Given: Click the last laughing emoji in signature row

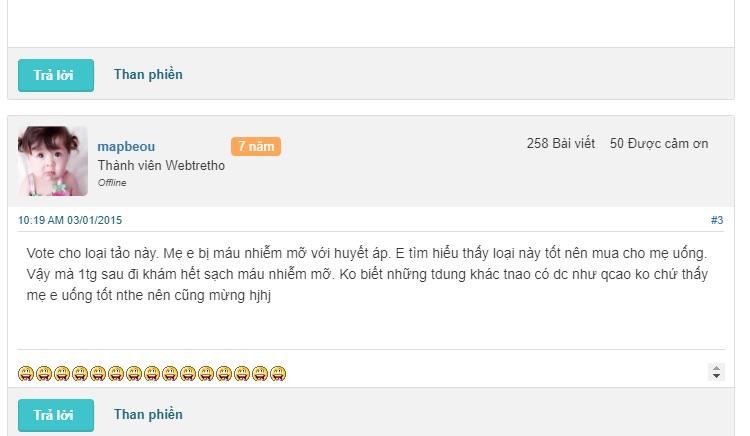Looking at the screenshot, I should click(x=278, y=373).
